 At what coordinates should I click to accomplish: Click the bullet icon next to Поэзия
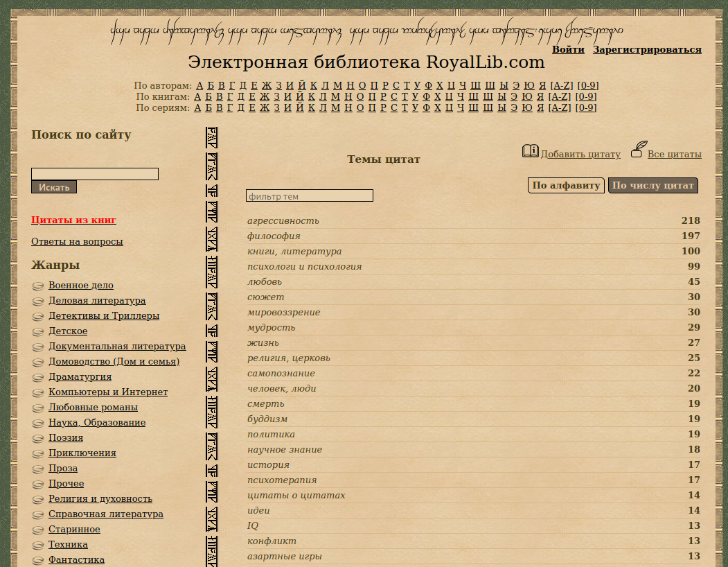pos(38,438)
